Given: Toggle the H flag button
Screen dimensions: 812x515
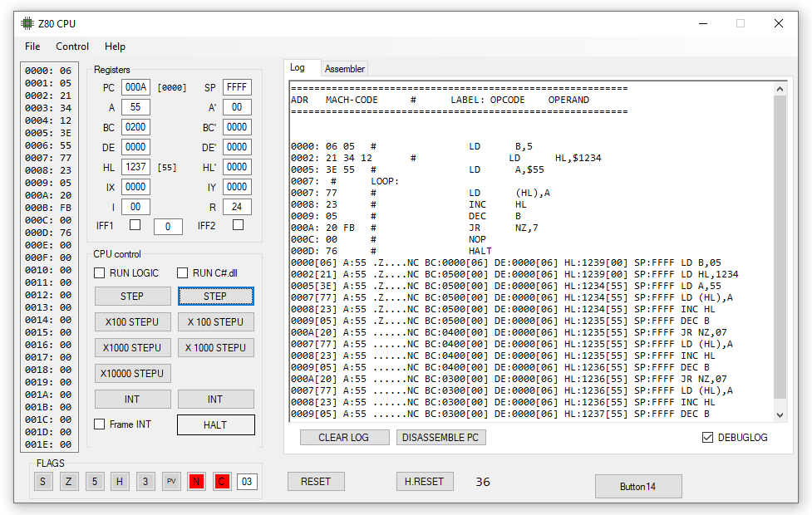Looking at the screenshot, I should click(120, 481).
